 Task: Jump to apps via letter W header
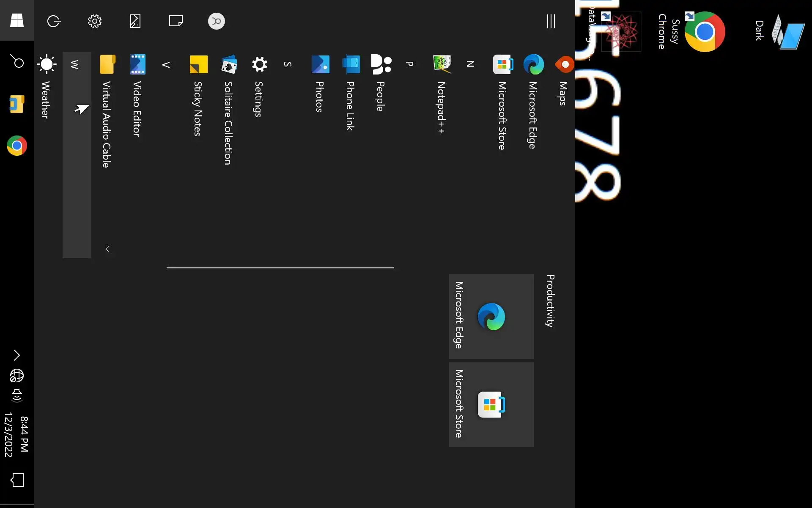point(75,64)
